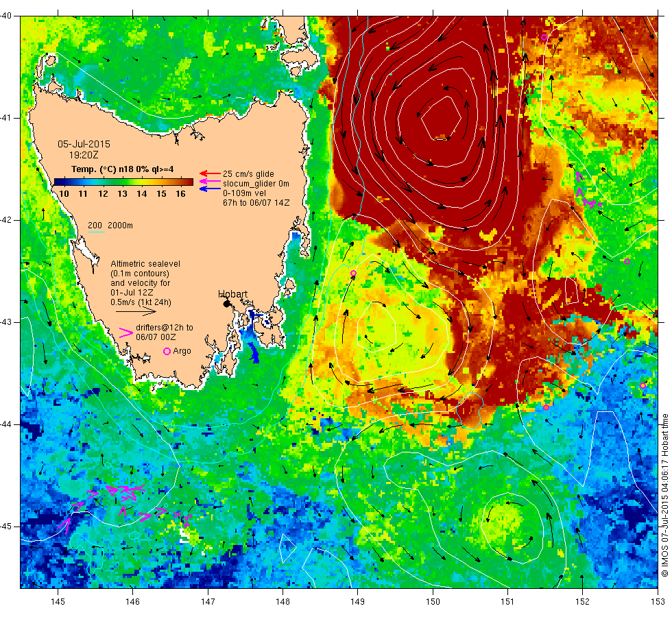Click the cyan 200m contour legend line

click(x=97, y=232)
